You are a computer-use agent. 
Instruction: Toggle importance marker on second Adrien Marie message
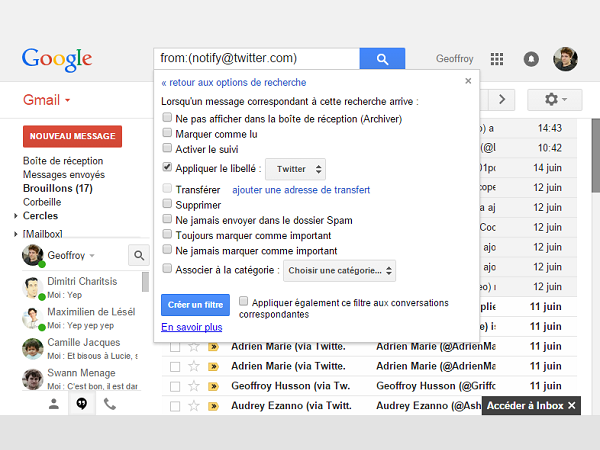(x=213, y=366)
